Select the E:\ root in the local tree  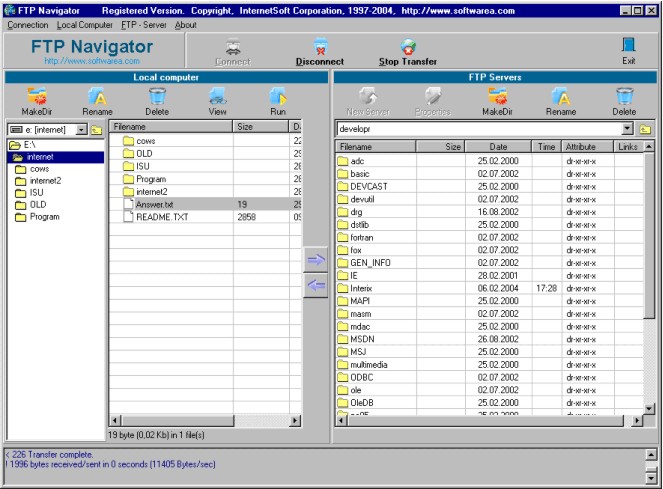click(23, 145)
